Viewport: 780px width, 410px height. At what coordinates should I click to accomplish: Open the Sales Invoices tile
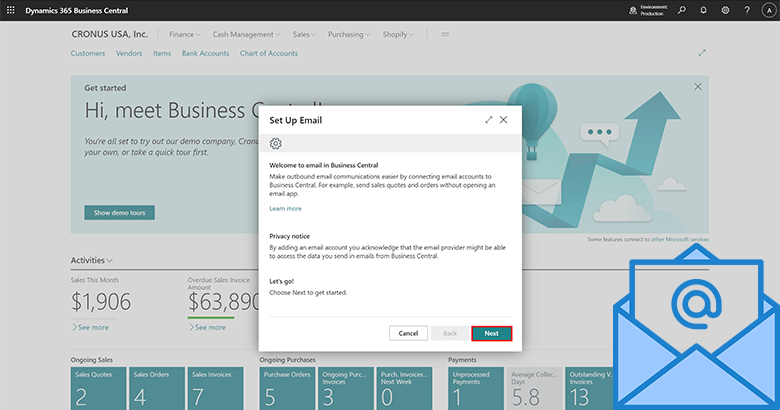(215, 389)
